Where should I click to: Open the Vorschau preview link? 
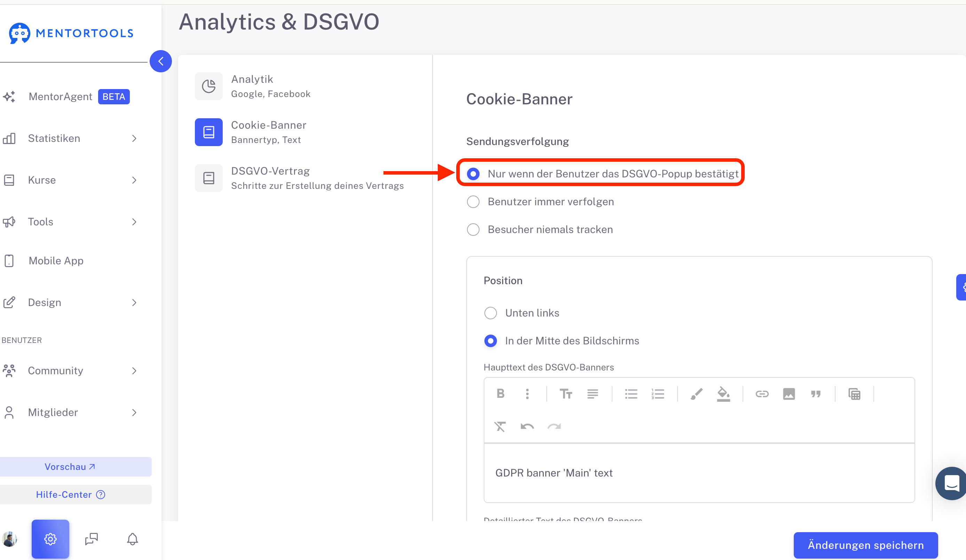[x=70, y=466]
